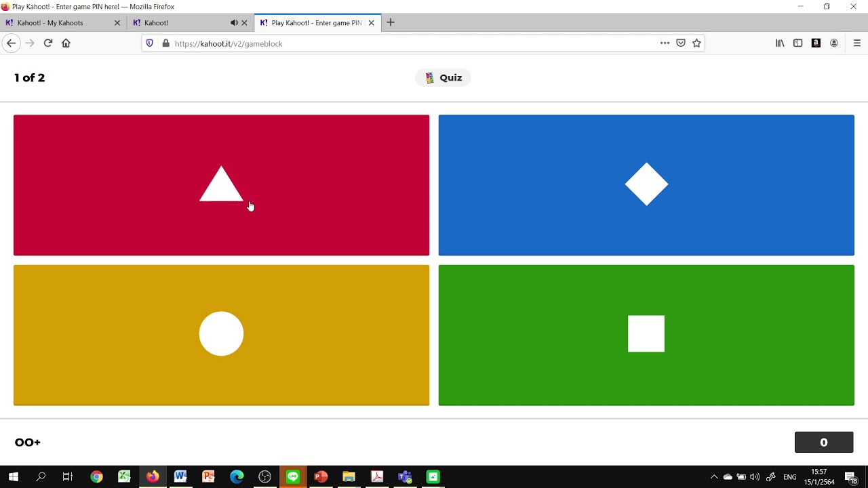868x488 pixels.
Task: Open the Amazon extension icon
Action: point(816,43)
